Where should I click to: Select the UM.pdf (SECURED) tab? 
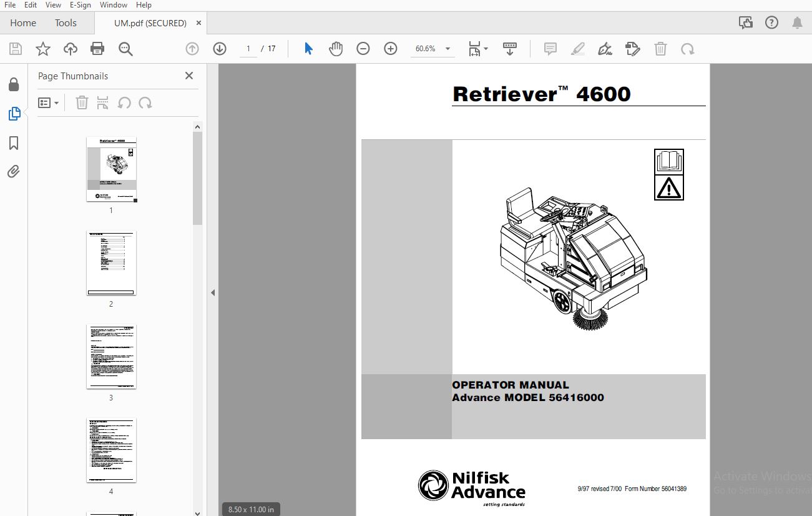click(x=150, y=23)
